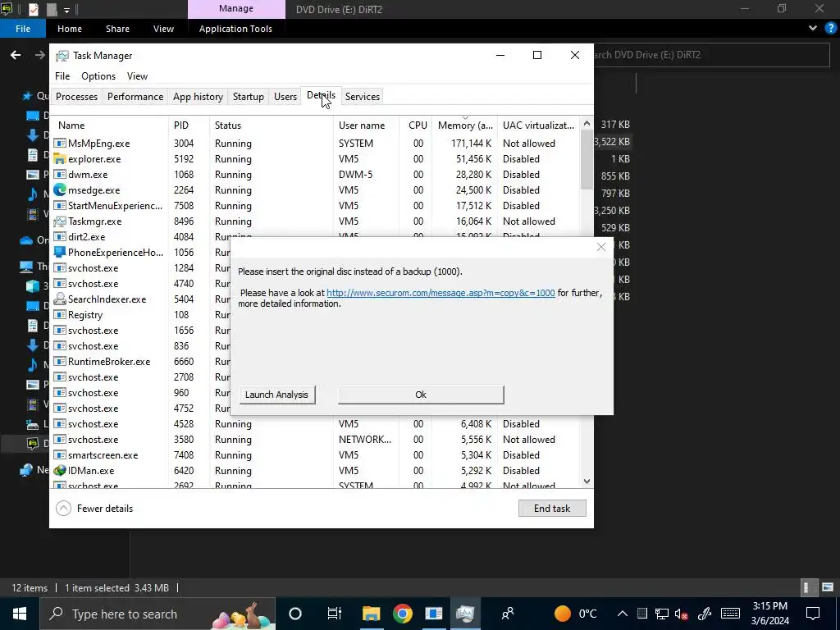
Task: Go back in File Explorer
Action: coord(16,55)
